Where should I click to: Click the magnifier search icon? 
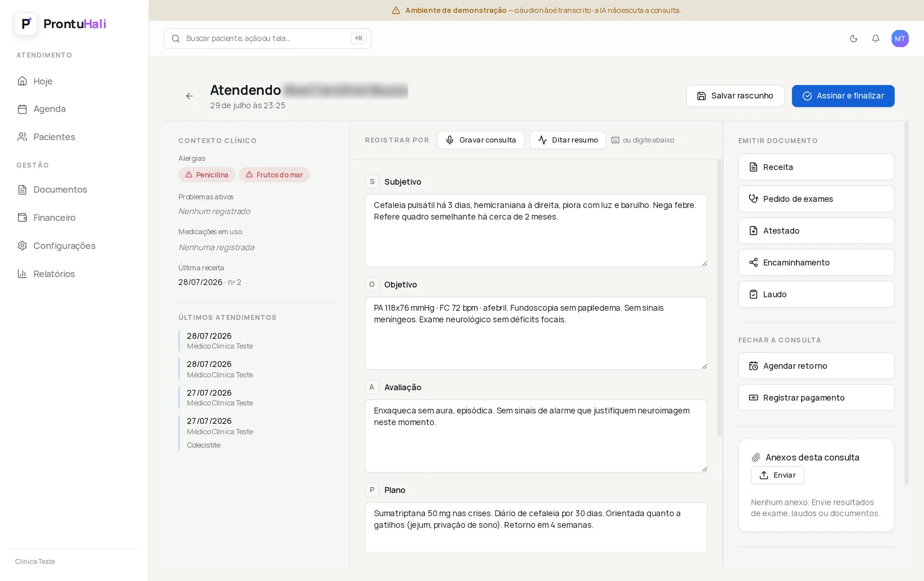click(176, 39)
